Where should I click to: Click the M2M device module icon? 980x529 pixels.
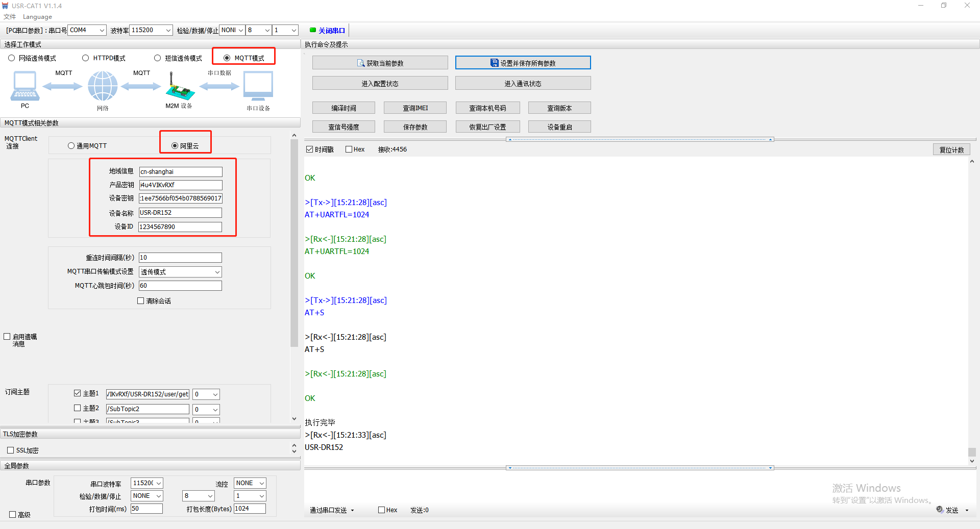click(179, 87)
